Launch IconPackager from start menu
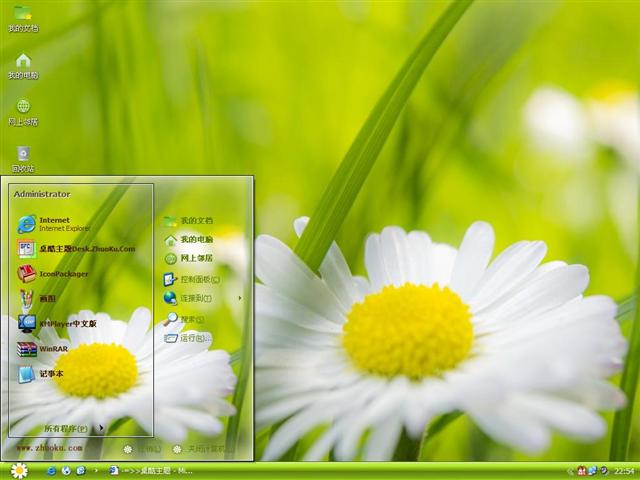The height and width of the screenshot is (480, 640). (52, 274)
